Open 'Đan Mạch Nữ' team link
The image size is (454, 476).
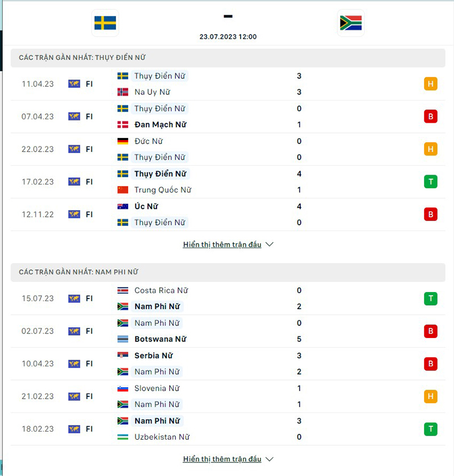pyautogui.click(x=161, y=124)
